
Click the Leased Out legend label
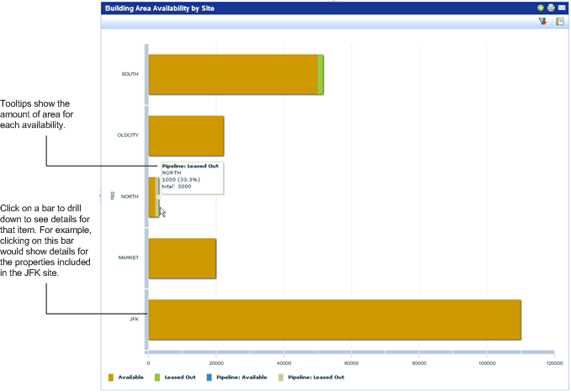(180, 378)
